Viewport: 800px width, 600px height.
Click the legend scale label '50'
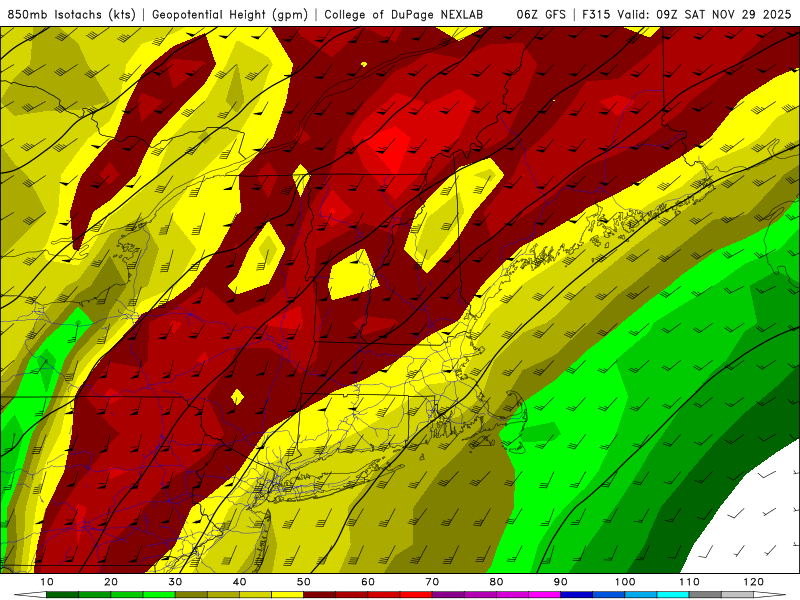pyautogui.click(x=304, y=582)
